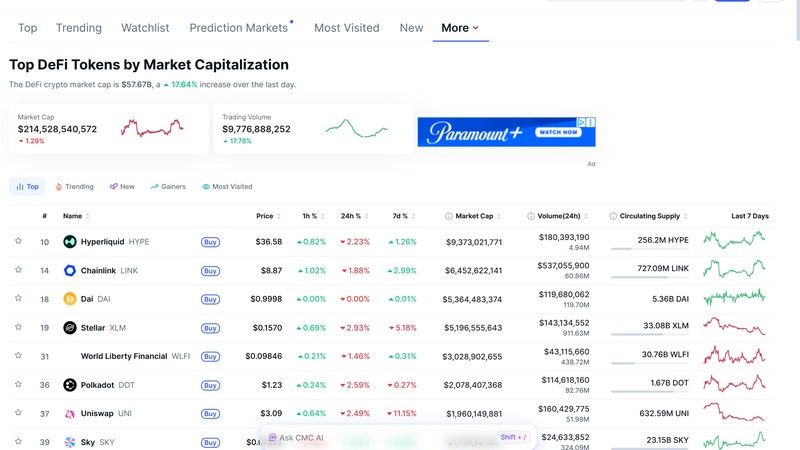
Task: Select the Trending flame filter
Action: [x=74, y=187]
